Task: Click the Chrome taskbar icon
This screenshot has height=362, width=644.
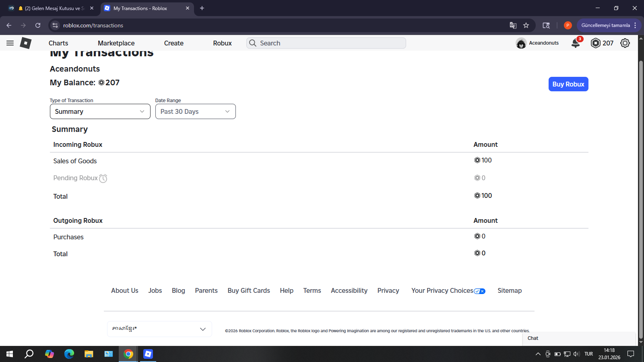Action: point(128,354)
